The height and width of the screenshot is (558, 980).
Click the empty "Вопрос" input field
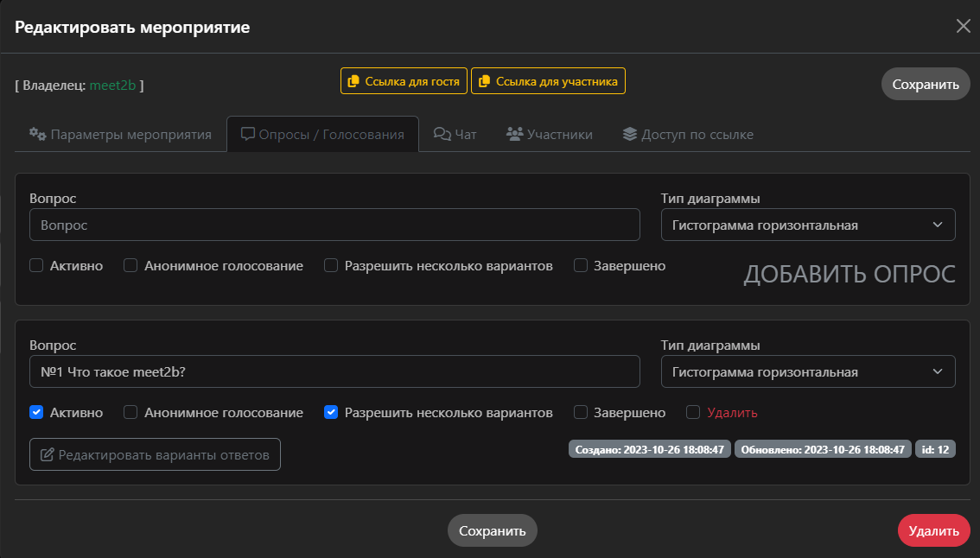tap(335, 225)
